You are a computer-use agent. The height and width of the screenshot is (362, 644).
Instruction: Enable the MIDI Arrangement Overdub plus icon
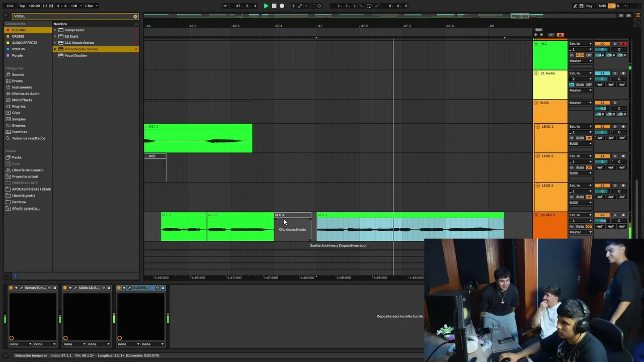click(x=293, y=6)
